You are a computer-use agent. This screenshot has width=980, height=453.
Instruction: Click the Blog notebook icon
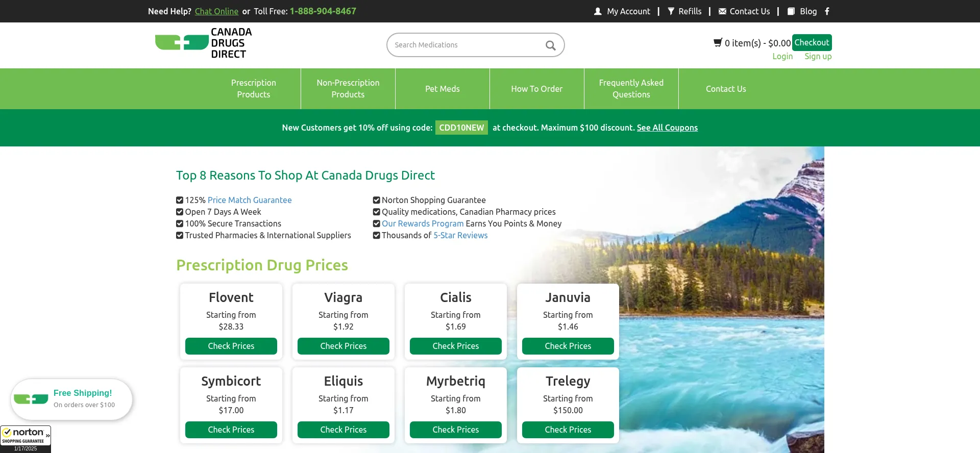pos(791,11)
